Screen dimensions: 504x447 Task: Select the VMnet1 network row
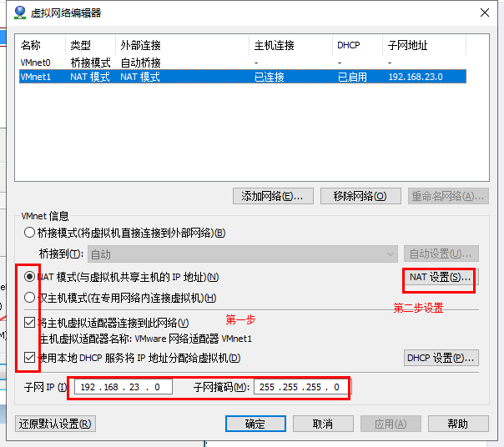tap(243, 77)
